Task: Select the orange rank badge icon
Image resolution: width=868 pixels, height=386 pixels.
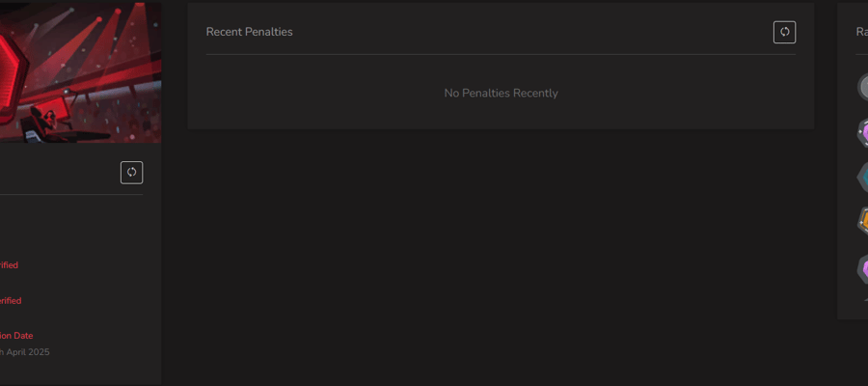Action: (863, 222)
